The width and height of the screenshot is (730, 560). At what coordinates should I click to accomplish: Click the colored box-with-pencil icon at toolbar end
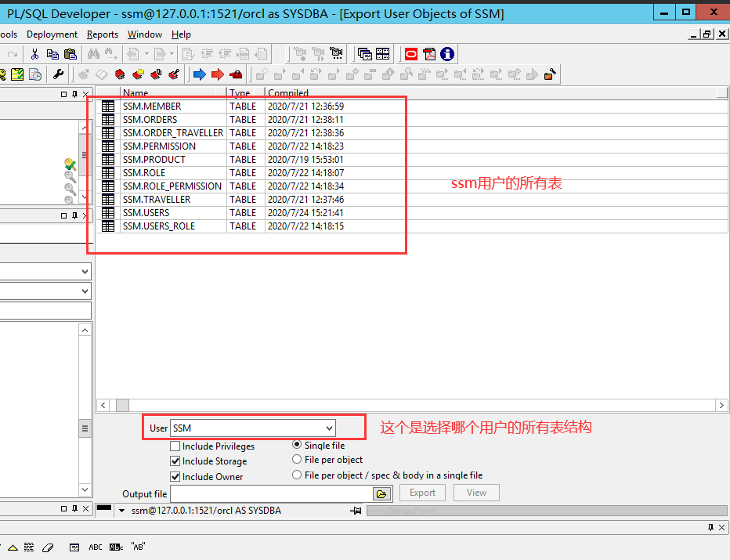pyautogui.click(x=550, y=74)
